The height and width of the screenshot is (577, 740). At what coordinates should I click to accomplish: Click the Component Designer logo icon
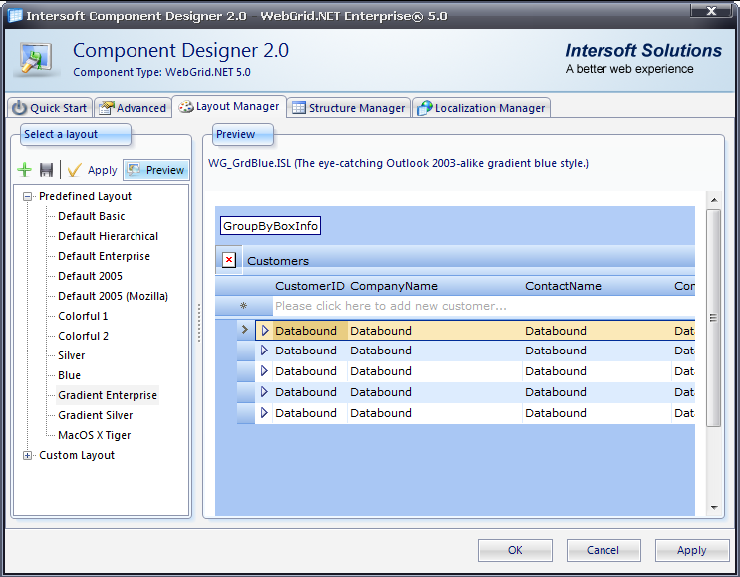click(x=36, y=59)
